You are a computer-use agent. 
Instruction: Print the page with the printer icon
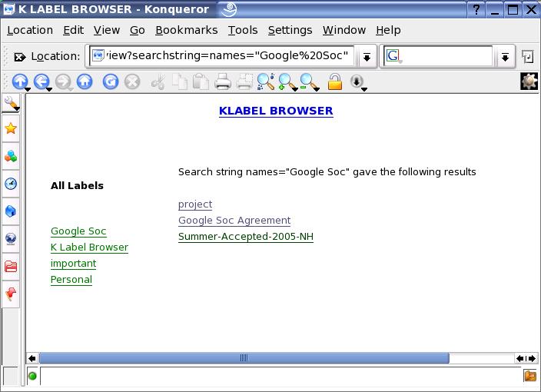pos(223,82)
